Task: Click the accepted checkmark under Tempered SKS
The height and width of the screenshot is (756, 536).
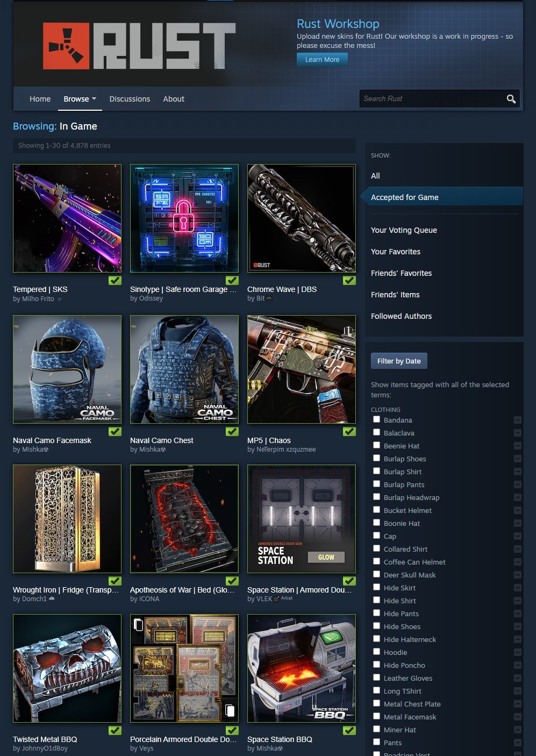Action: [x=115, y=280]
